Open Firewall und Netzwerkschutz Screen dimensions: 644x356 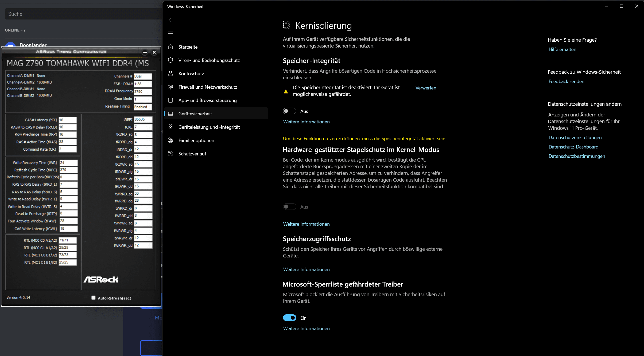[x=216, y=87]
